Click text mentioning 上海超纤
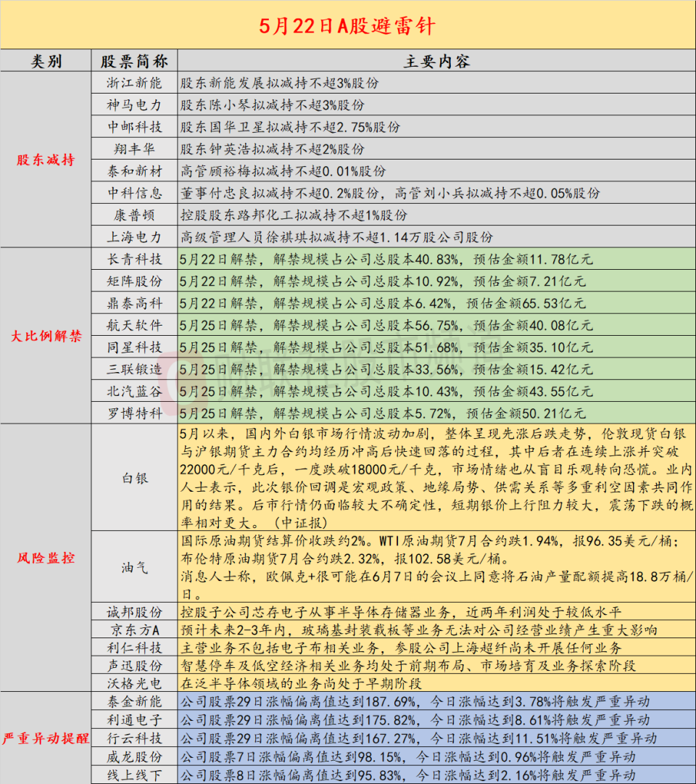Viewport: 696px width, 784px height. point(400,648)
